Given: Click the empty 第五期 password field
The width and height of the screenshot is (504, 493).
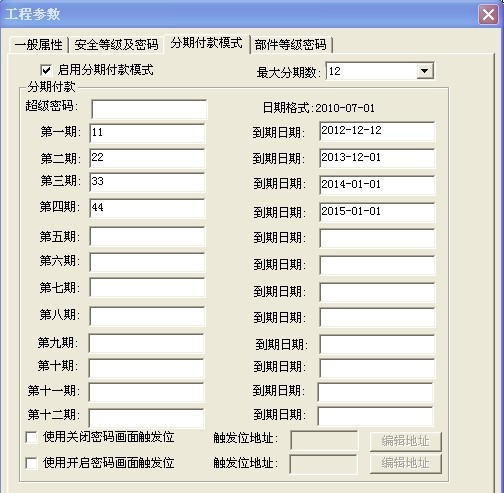Looking at the screenshot, I should tap(147, 237).
